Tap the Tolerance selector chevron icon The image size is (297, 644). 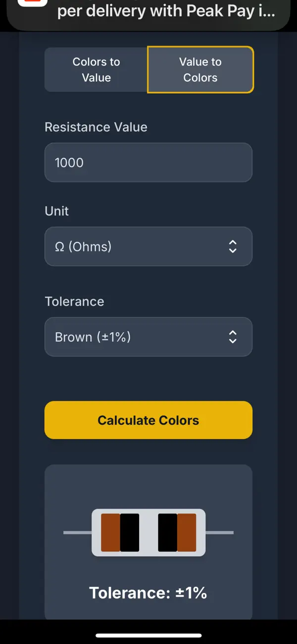coord(232,337)
